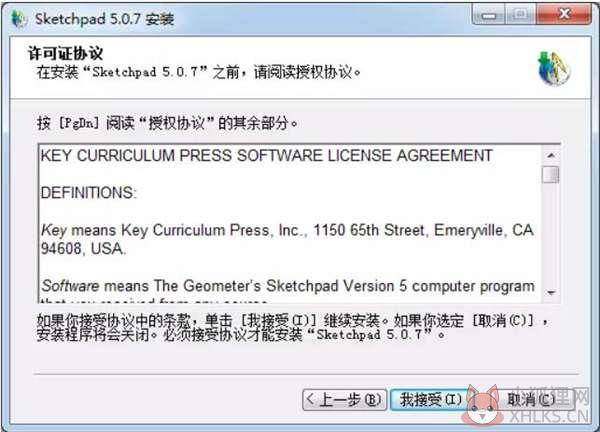Click the Sketchpad installer icon in title bar

point(19,19)
